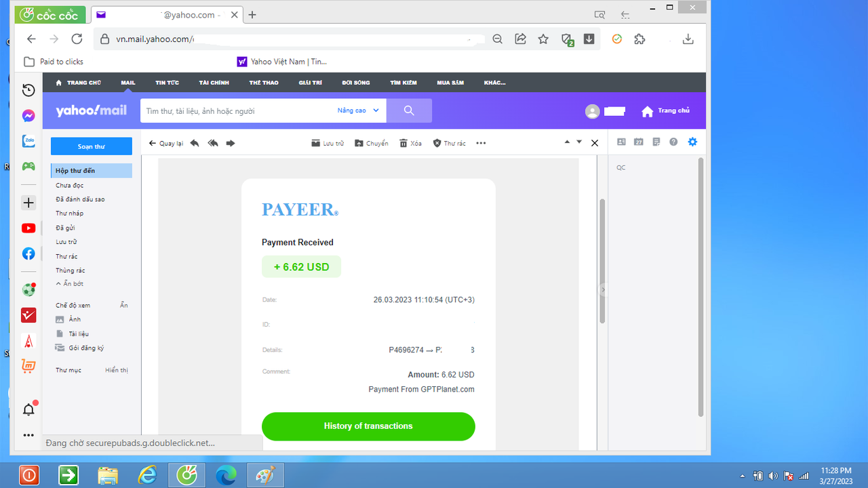
Task: Show the Thư mục folders section
Action: coord(117,370)
